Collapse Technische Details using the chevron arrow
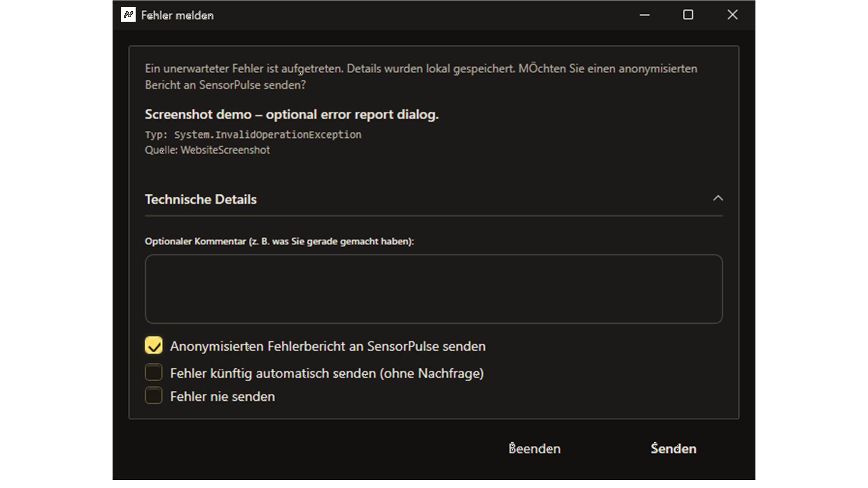The image size is (868, 488). pos(718,198)
